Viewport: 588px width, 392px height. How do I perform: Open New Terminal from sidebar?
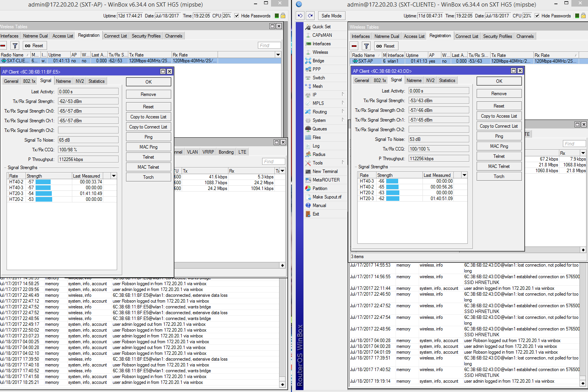(325, 171)
